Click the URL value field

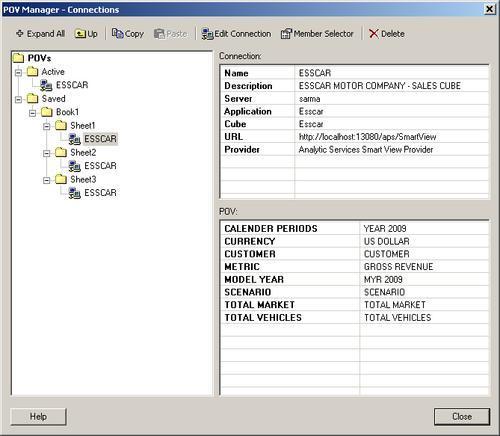click(392, 137)
